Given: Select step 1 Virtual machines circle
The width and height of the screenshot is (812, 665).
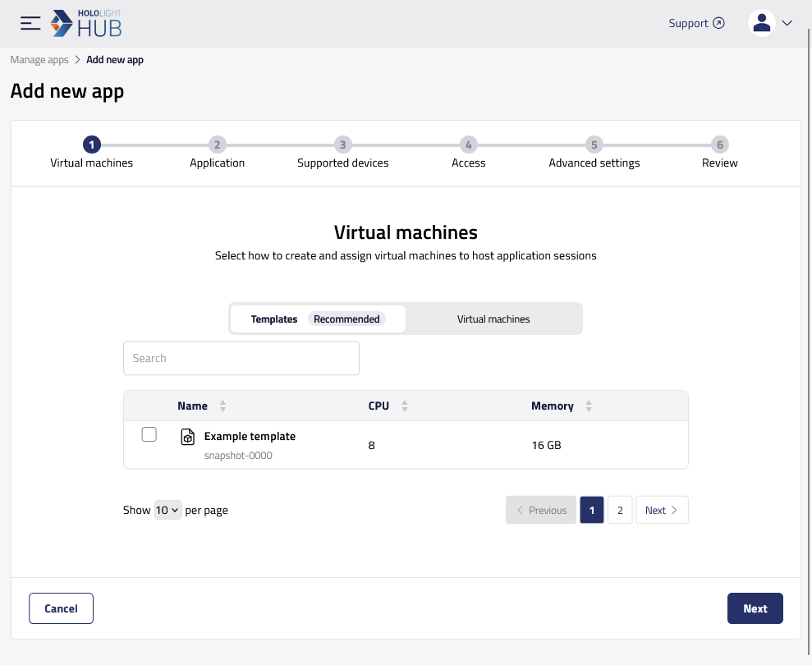Looking at the screenshot, I should point(92,144).
